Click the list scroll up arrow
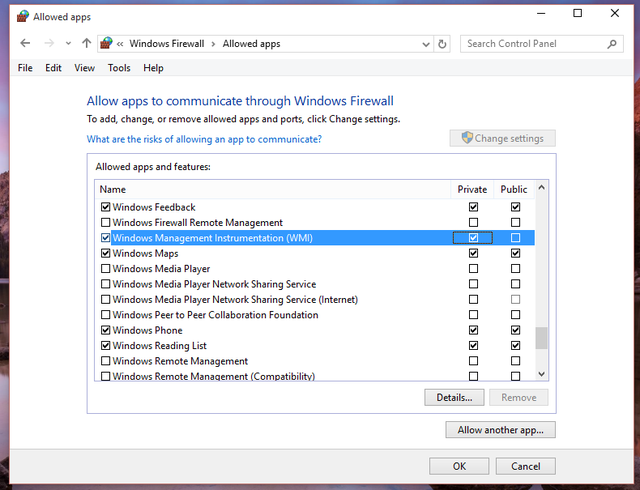Viewport: 640px width, 490px height. point(542,187)
